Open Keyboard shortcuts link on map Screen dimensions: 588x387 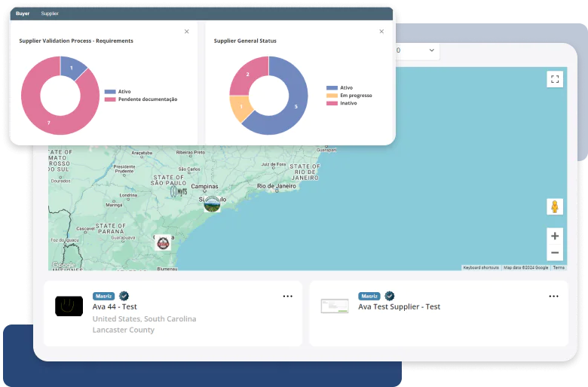[x=481, y=267]
